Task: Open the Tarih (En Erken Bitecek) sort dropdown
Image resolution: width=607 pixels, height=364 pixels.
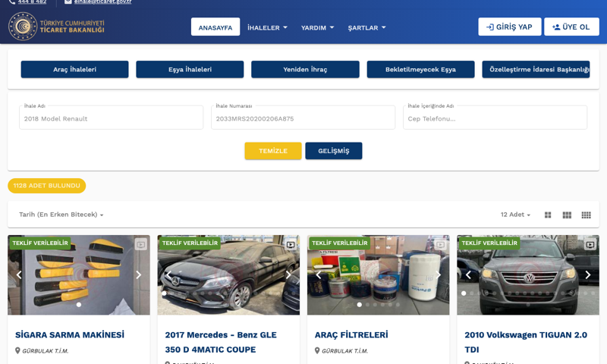Action: tap(61, 215)
